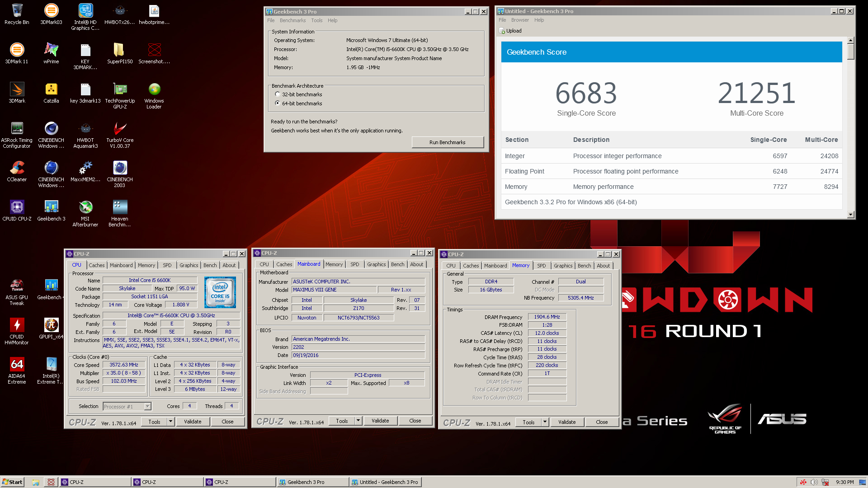Open Benchmarks menu in Geekbench 3 Pro
This screenshot has width=868, height=488.
pos(292,20)
